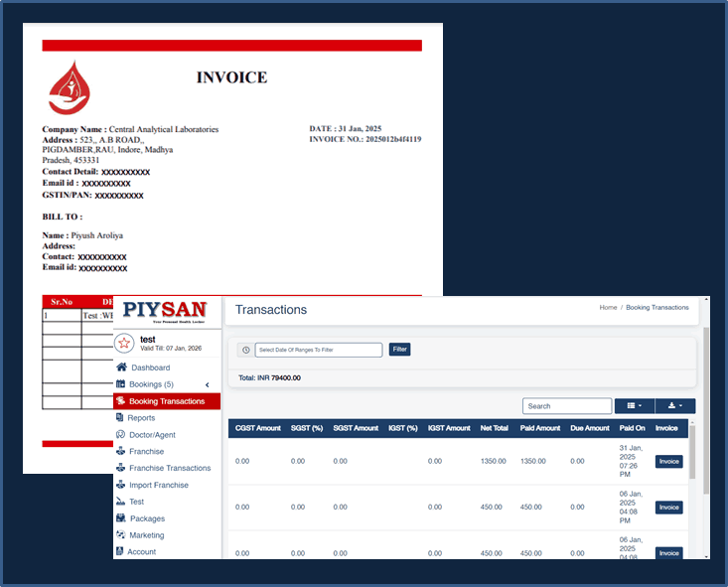728x587 pixels.
Task: Sort by Due Amount column header
Action: pyautogui.click(x=590, y=428)
